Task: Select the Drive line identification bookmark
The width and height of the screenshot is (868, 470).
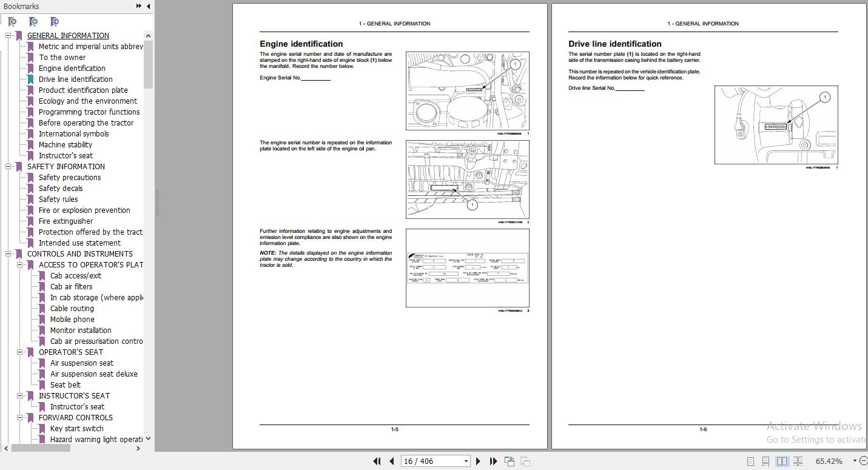Action: [75, 79]
